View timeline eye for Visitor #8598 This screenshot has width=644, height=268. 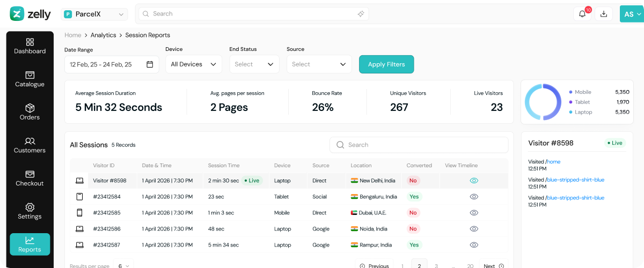coord(474,181)
